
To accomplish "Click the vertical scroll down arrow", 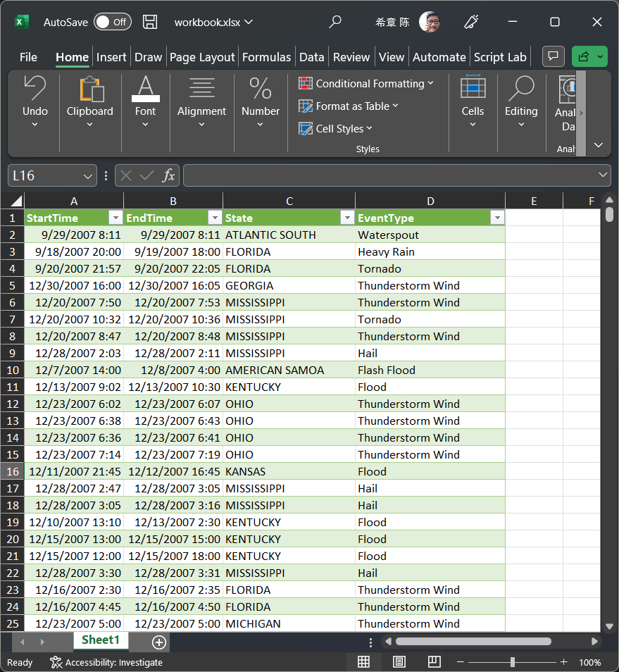I will pyautogui.click(x=610, y=626).
